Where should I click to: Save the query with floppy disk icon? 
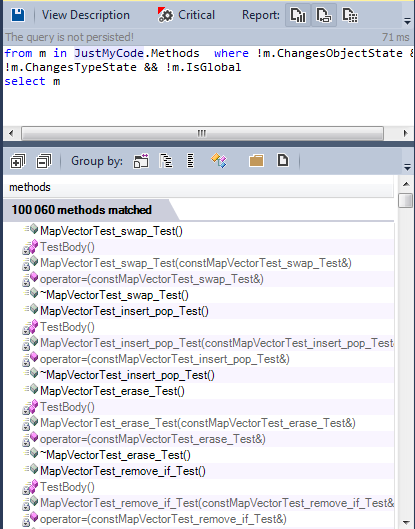point(18,15)
